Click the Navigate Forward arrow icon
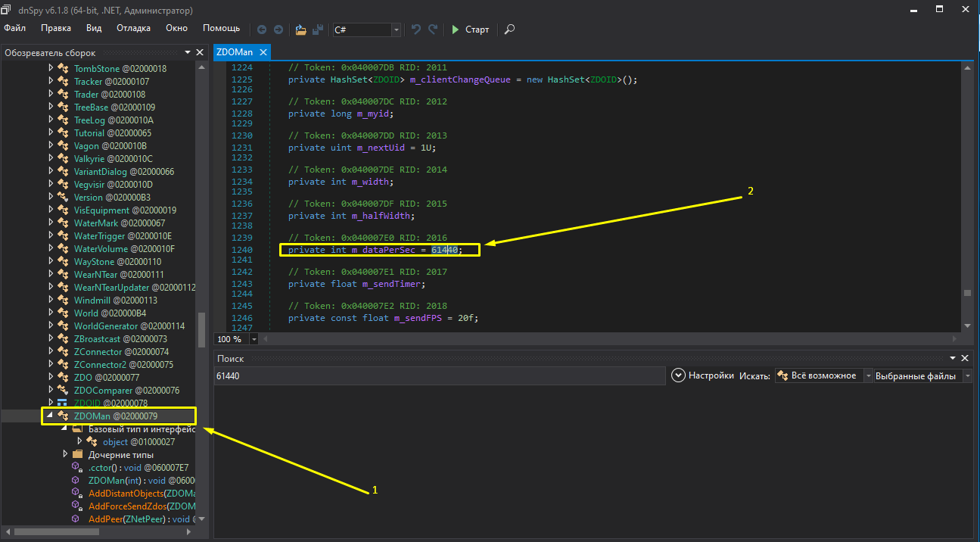Viewport: 980px width, 542px height. point(278,30)
